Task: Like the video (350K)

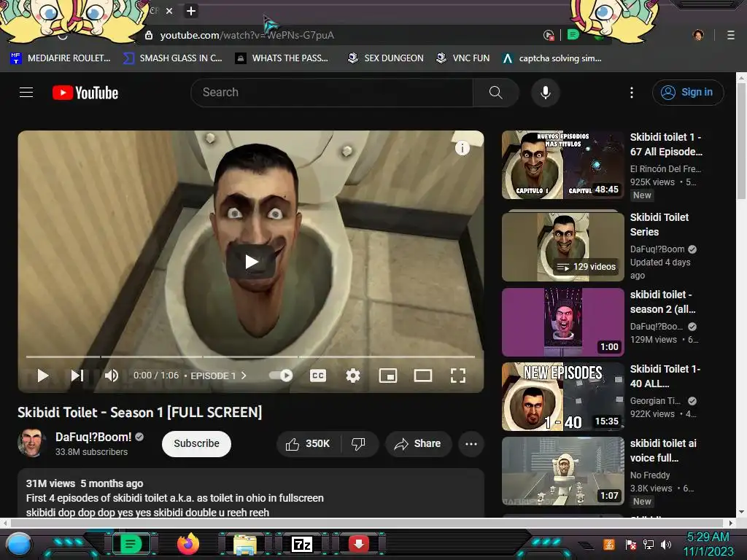Action: [x=308, y=444]
